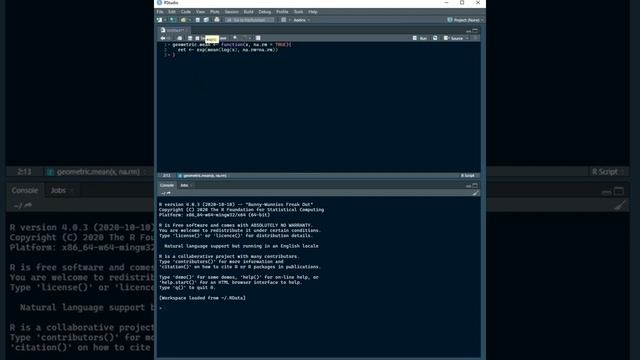Collapse the function fold arrow on line 1
This screenshot has width=640, height=360.
click(x=169, y=44)
